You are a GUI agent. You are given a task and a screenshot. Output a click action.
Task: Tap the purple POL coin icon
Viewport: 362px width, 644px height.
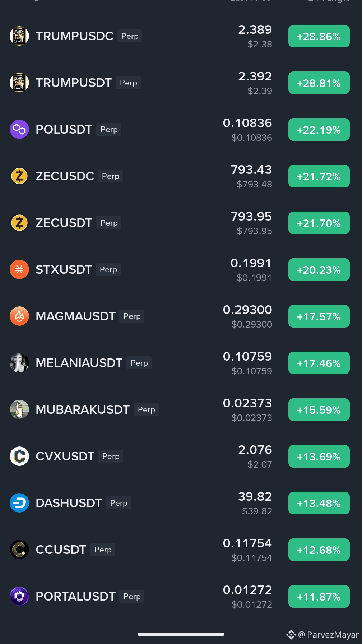[x=19, y=129]
